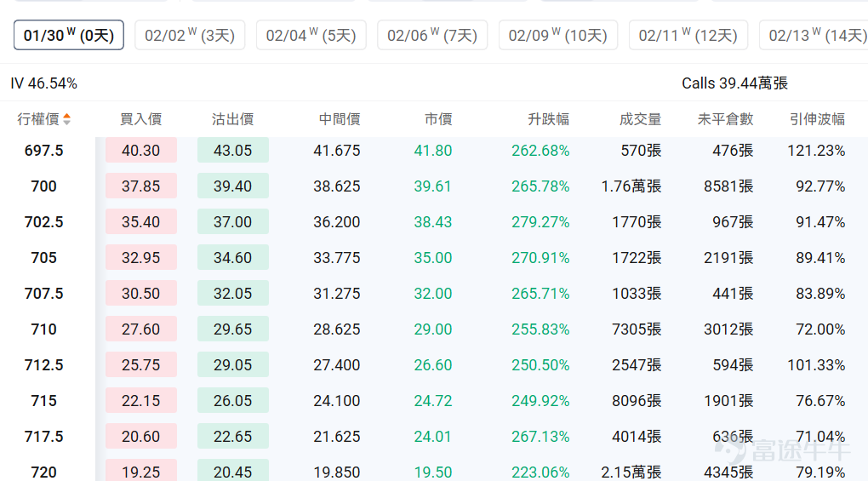This screenshot has width=868, height=481.
Task: Choose the 02/06 (7天) expiry tab
Action: 432,36
